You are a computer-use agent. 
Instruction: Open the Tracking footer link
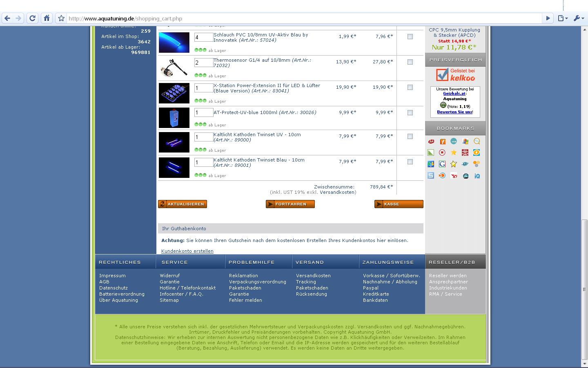(x=306, y=282)
